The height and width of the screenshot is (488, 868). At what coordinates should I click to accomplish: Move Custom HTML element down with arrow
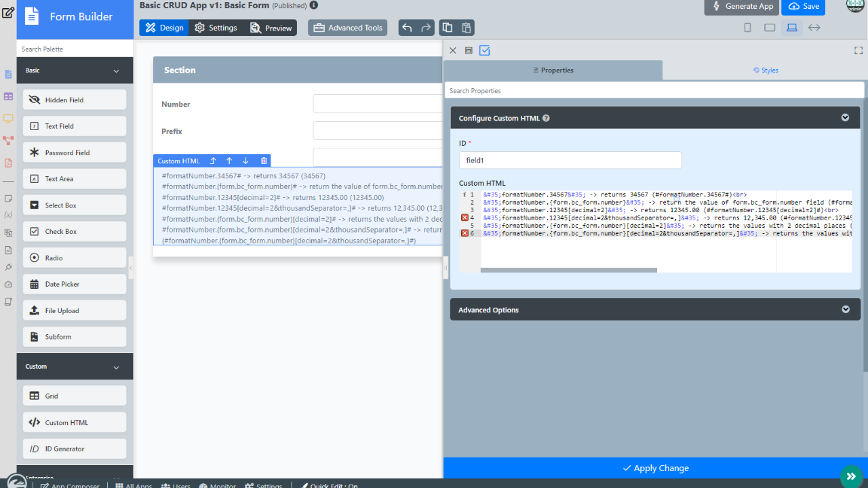click(245, 161)
